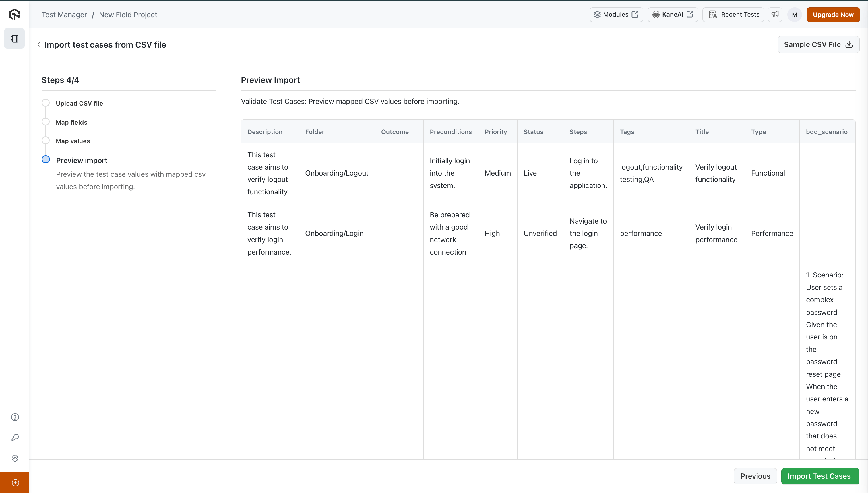Viewport: 868px width, 493px height.
Task: Click the 'Steps 4/4' heading
Action: 60,80
